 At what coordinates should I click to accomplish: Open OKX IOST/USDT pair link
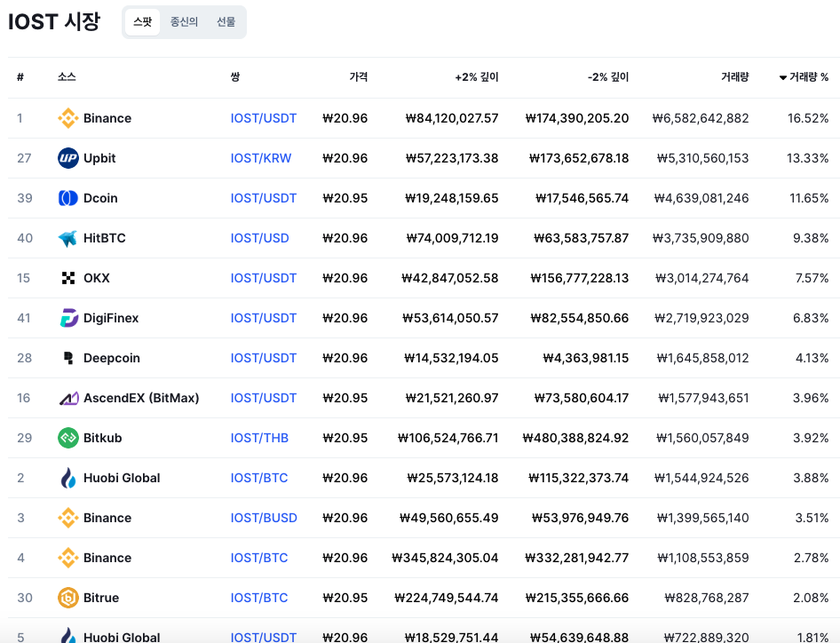tap(264, 278)
